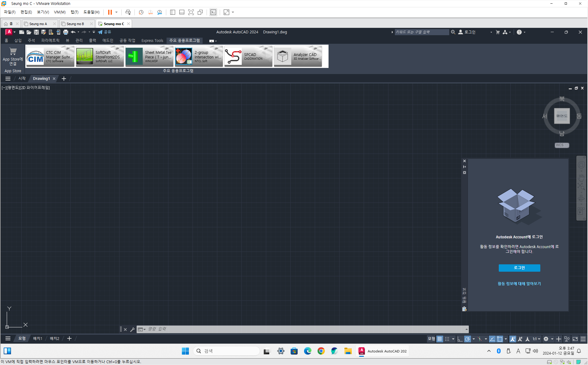588x365 pixels.
Task: Open Chrome from the Windows taskbar
Action: point(321,351)
